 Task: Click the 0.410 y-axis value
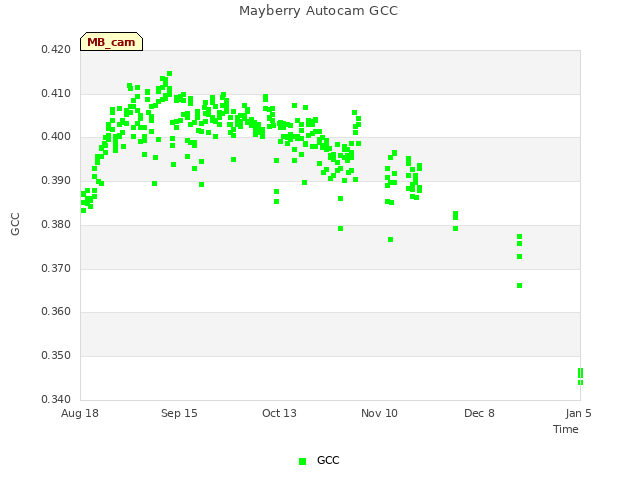[56, 93]
